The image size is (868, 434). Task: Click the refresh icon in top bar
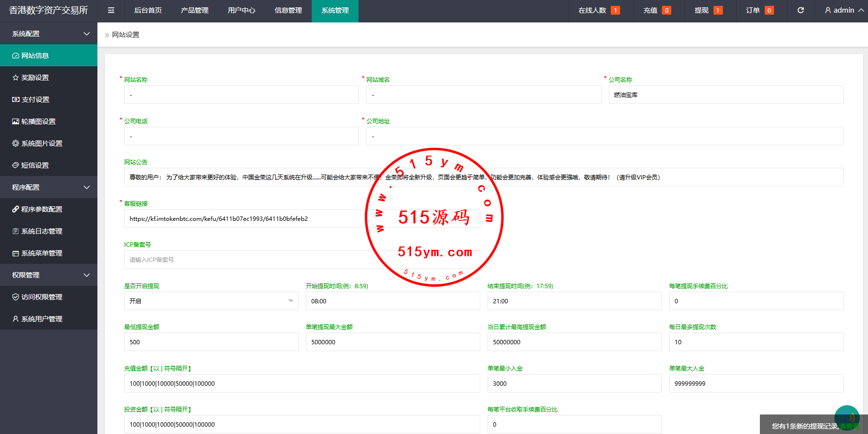(800, 10)
